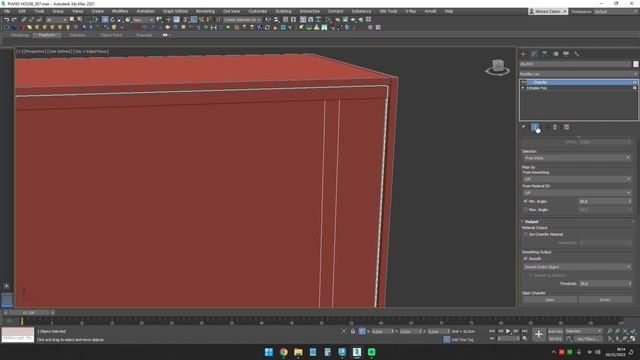Expand Chamfer modifier sub-objects
Screen dimensions: 640x360
tap(523, 82)
